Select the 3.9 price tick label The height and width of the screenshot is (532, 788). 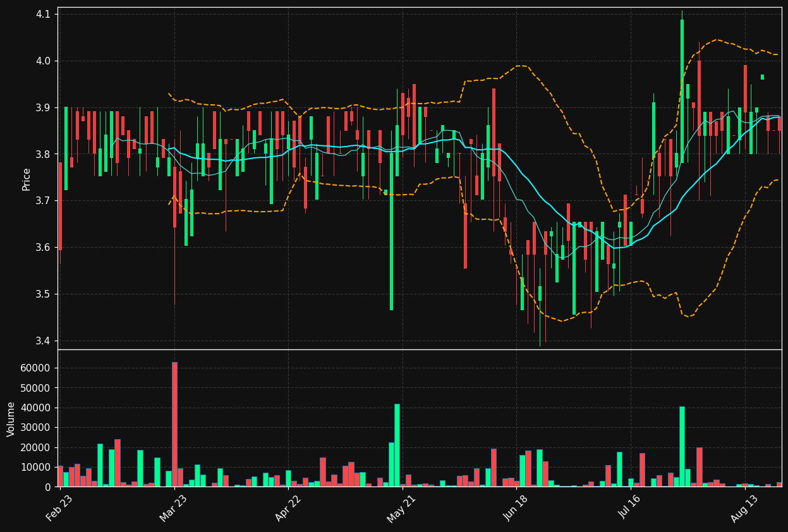(44, 107)
